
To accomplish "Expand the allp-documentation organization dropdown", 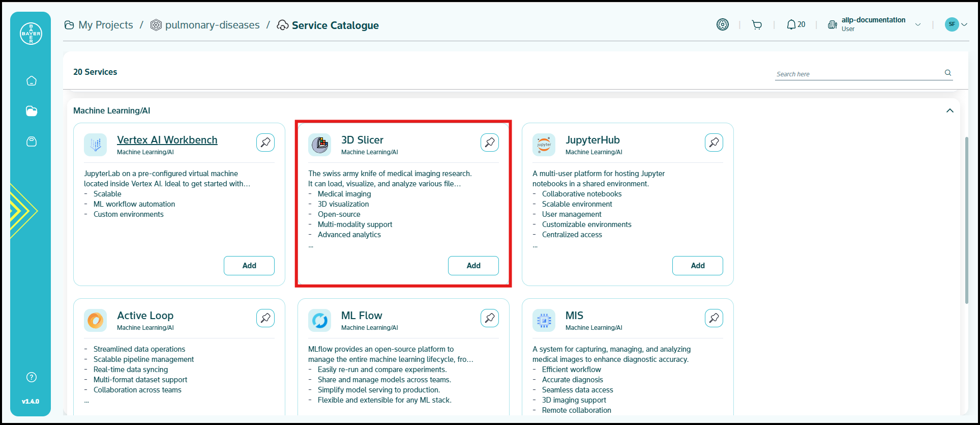I will coord(918,24).
